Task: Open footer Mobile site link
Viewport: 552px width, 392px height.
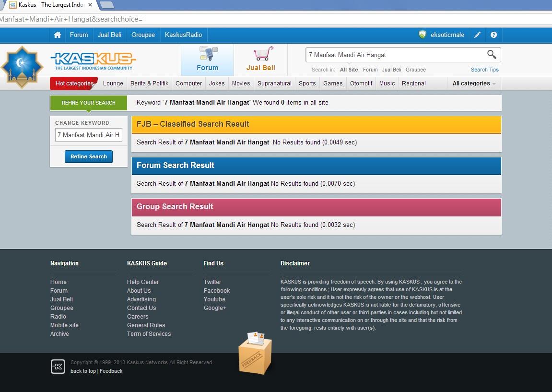Action: click(64, 325)
